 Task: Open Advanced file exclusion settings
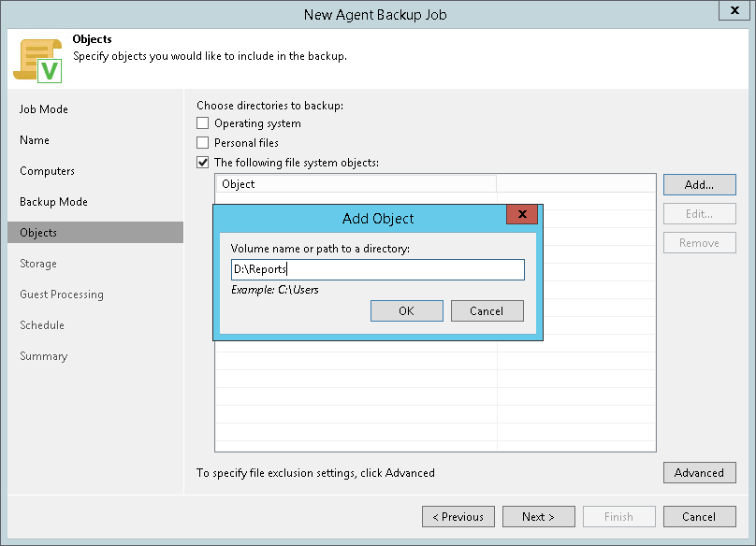click(x=699, y=473)
